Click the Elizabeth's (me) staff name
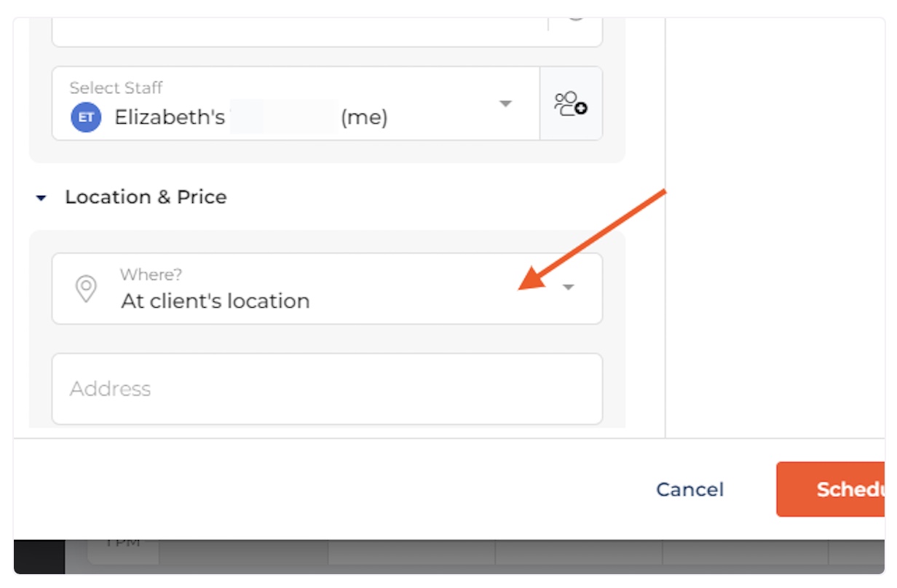Viewport: 897px width, 588px height. [251, 117]
